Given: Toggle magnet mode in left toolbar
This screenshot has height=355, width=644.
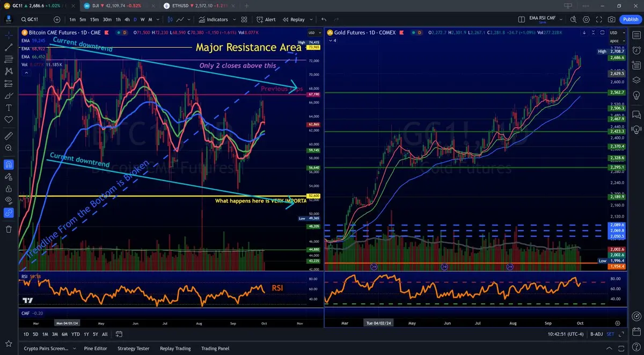Looking at the screenshot, I should click(x=9, y=163).
